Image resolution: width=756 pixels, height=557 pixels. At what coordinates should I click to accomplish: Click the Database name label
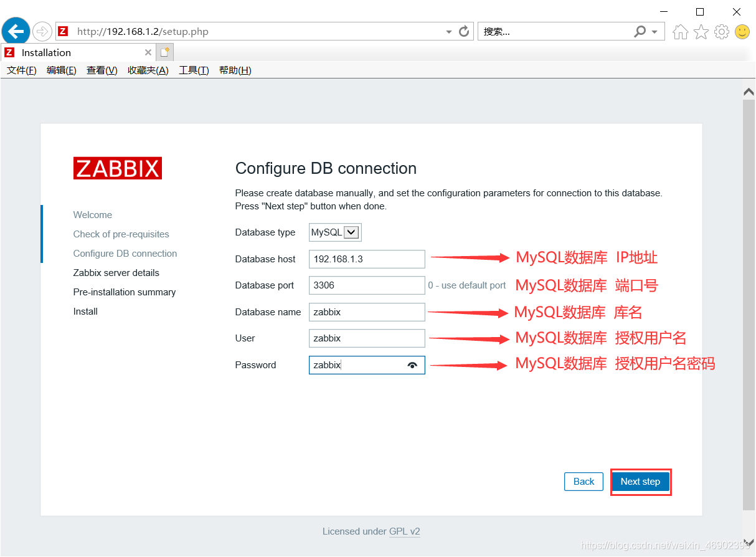(x=268, y=312)
